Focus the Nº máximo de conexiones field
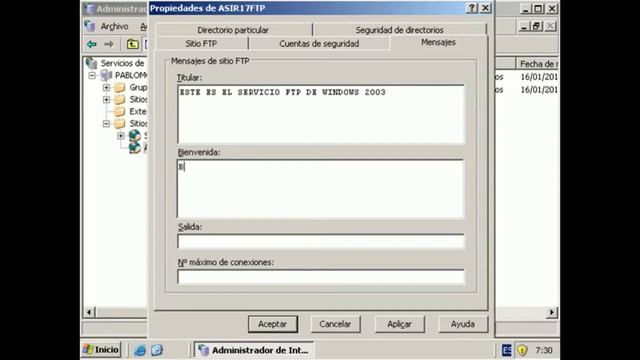 pos(321,277)
